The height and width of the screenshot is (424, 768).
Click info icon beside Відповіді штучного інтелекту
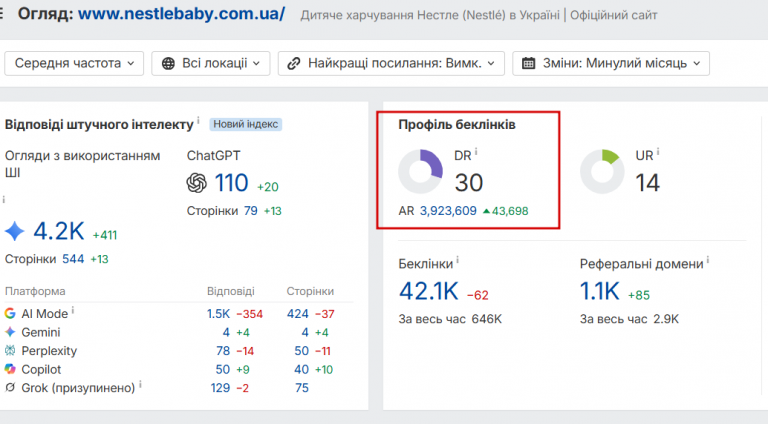pyautogui.click(x=198, y=120)
